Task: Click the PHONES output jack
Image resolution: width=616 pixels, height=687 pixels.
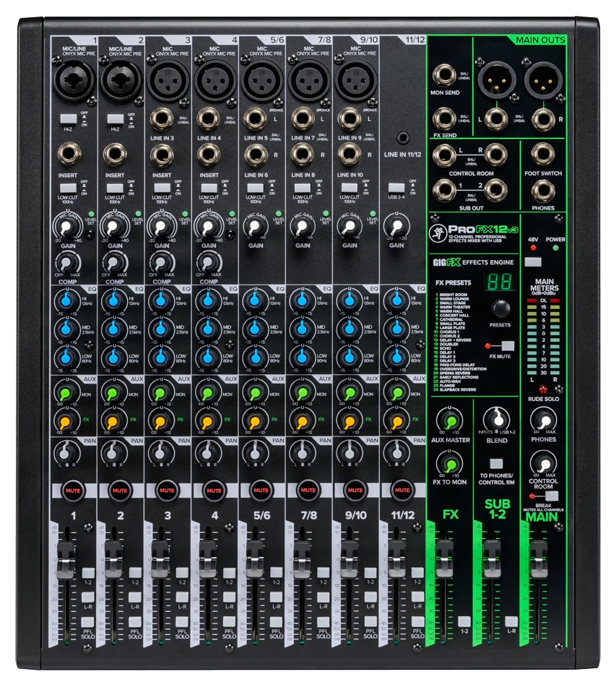Action: point(543,191)
